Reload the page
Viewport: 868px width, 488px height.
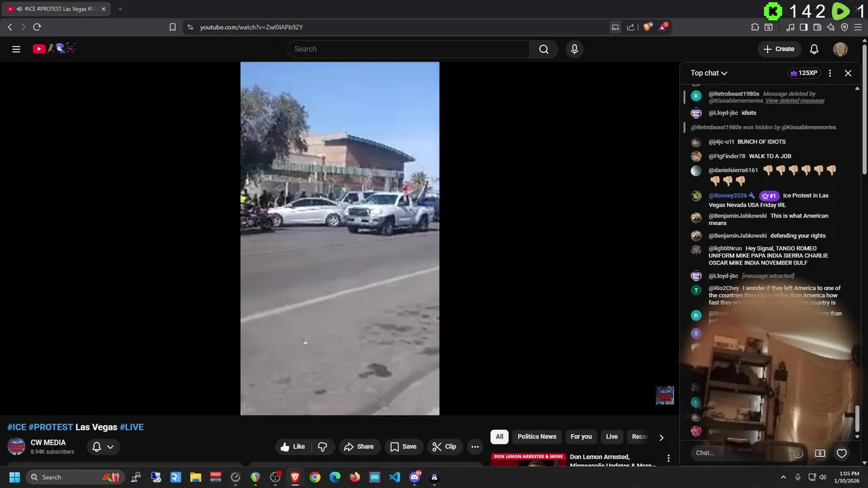coord(37,27)
